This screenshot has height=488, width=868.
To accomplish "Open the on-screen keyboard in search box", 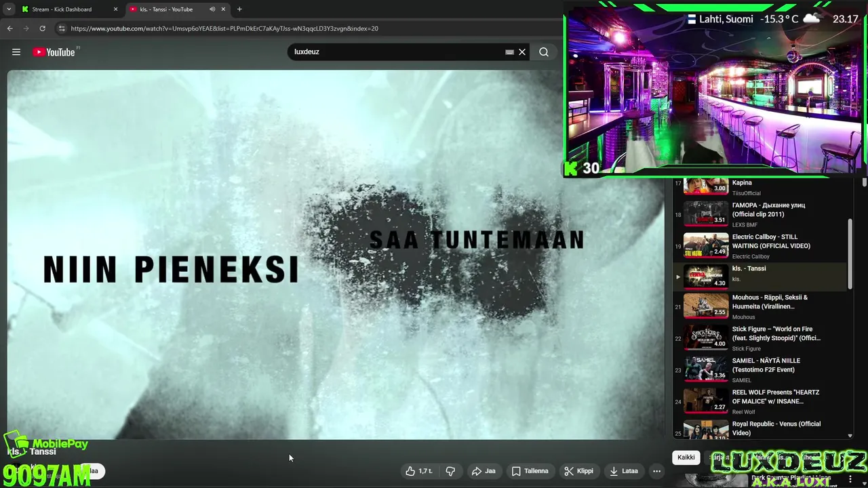I will (510, 52).
